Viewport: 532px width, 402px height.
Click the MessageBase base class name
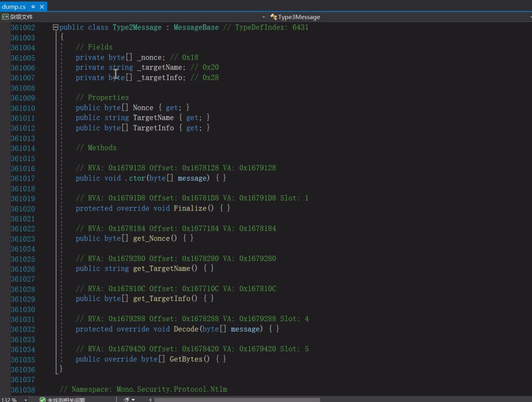click(196, 28)
